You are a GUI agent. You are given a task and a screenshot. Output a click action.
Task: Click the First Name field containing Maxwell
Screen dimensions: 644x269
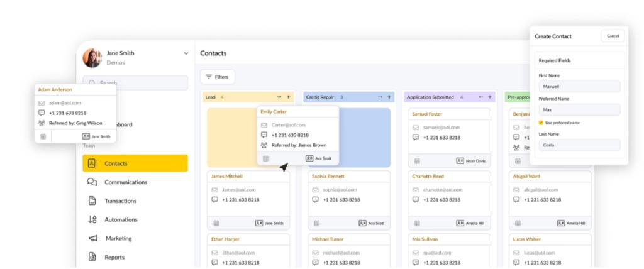click(x=579, y=87)
